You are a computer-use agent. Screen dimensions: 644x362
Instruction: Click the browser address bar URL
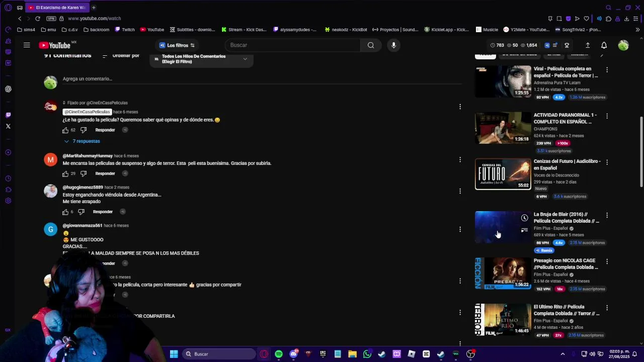tap(95, 19)
